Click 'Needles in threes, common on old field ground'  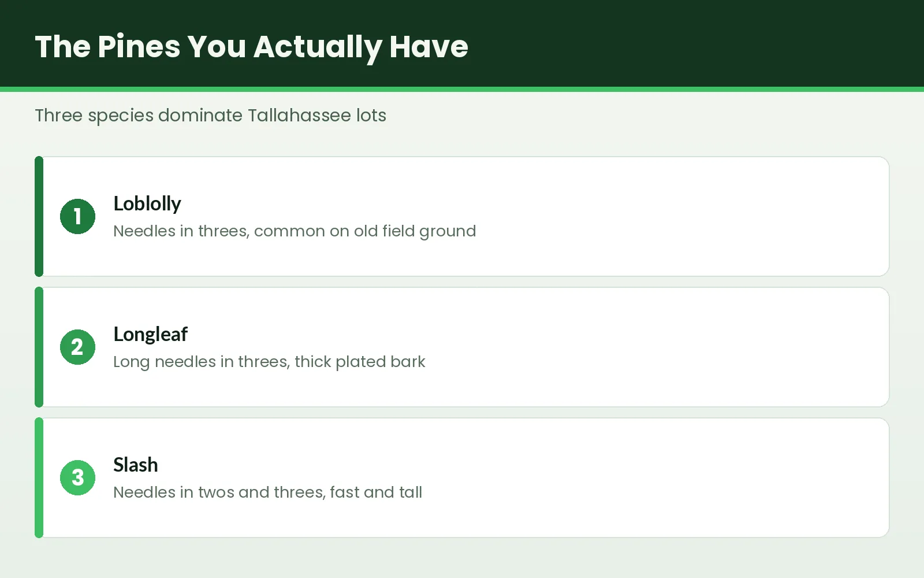tap(295, 231)
